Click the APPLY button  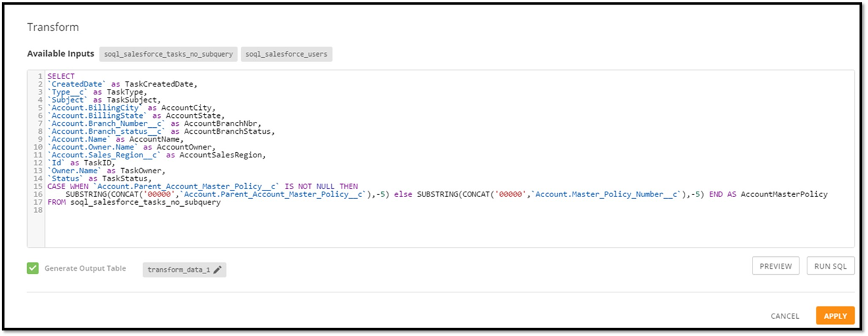pos(835,316)
